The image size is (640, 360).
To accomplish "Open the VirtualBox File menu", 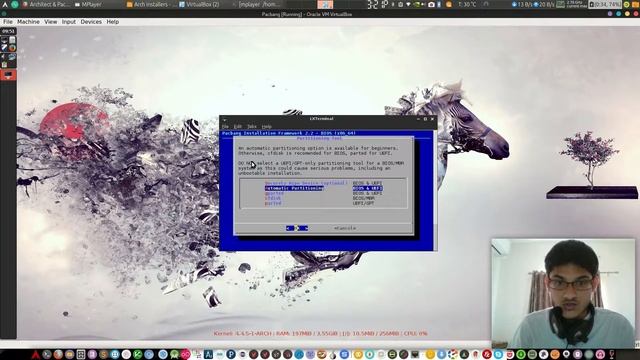I will tap(7, 22).
